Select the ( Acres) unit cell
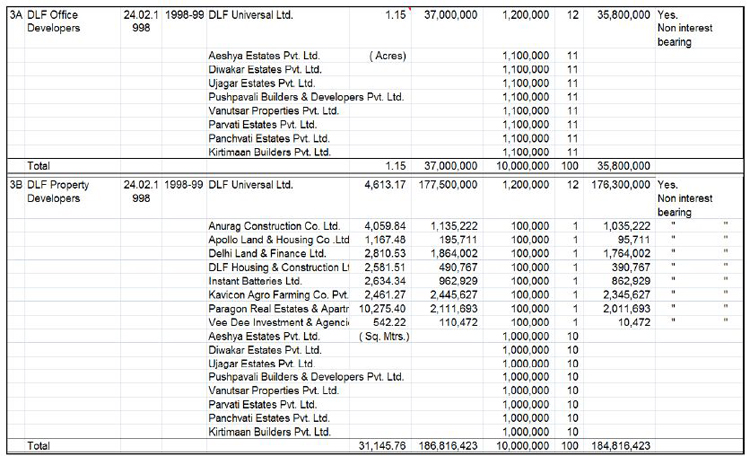This screenshot has height=456, width=750. point(388,56)
